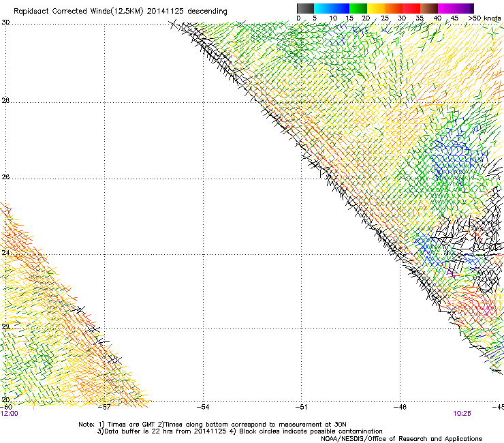The width and height of the screenshot is (504, 443).
Task: Click the orange 25-30 knots legend swatch
Action: pos(394,8)
